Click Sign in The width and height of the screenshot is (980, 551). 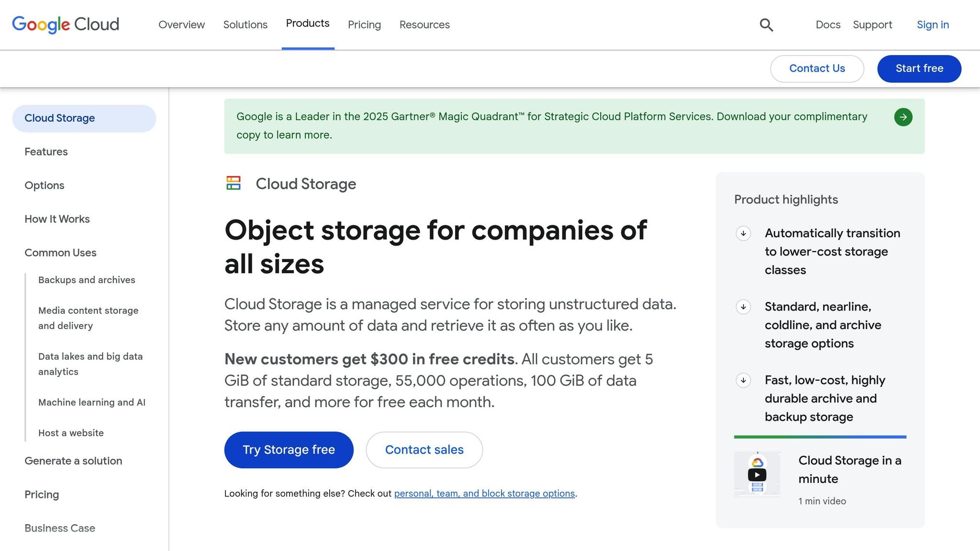pos(933,25)
